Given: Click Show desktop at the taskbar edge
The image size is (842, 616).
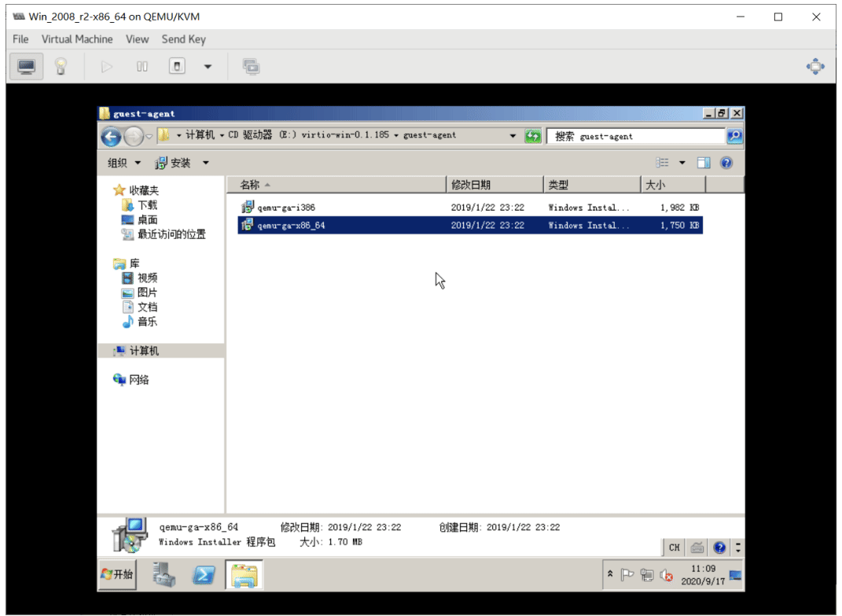Looking at the screenshot, I should tap(734, 574).
